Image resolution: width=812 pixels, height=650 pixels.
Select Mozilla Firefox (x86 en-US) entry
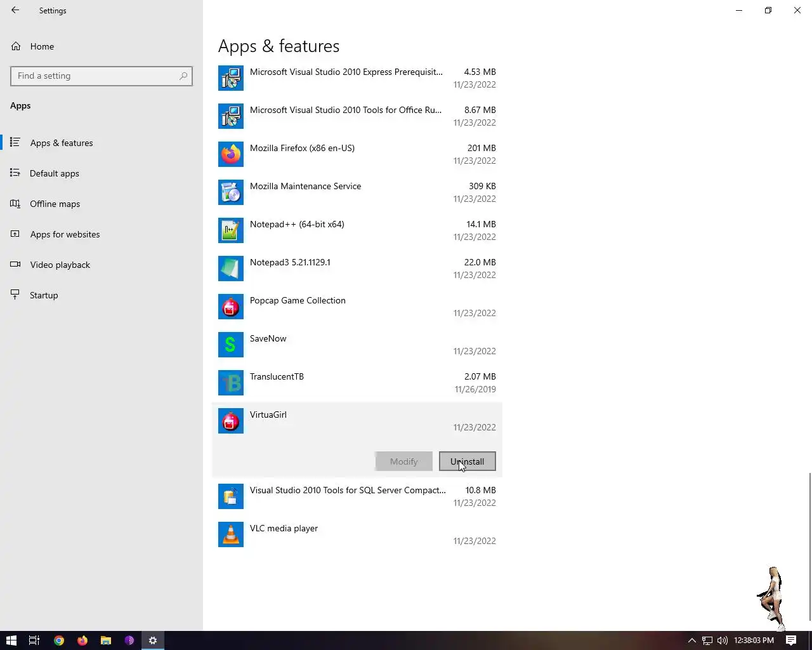click(357, 154)
